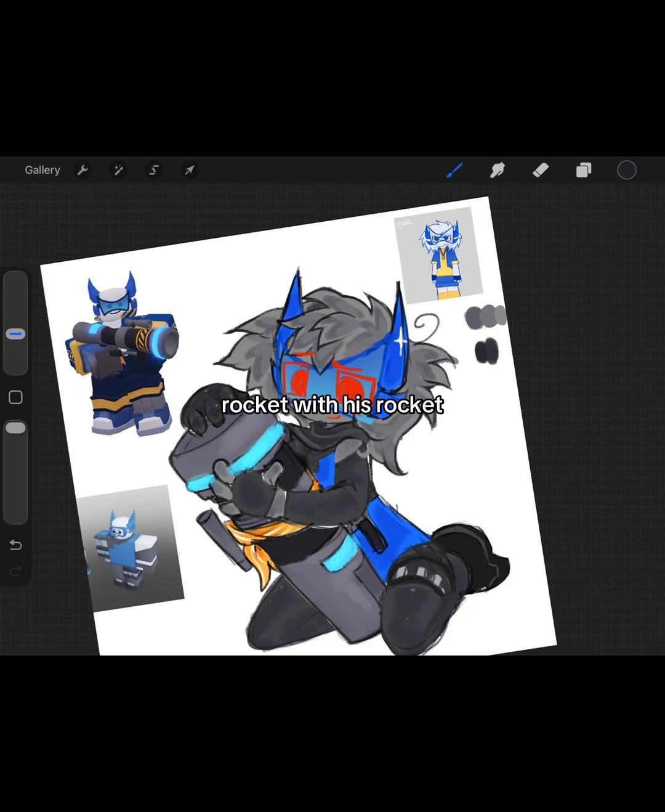Tap the blue blocky character reference image
665x812 pixels.
[131, 548]
